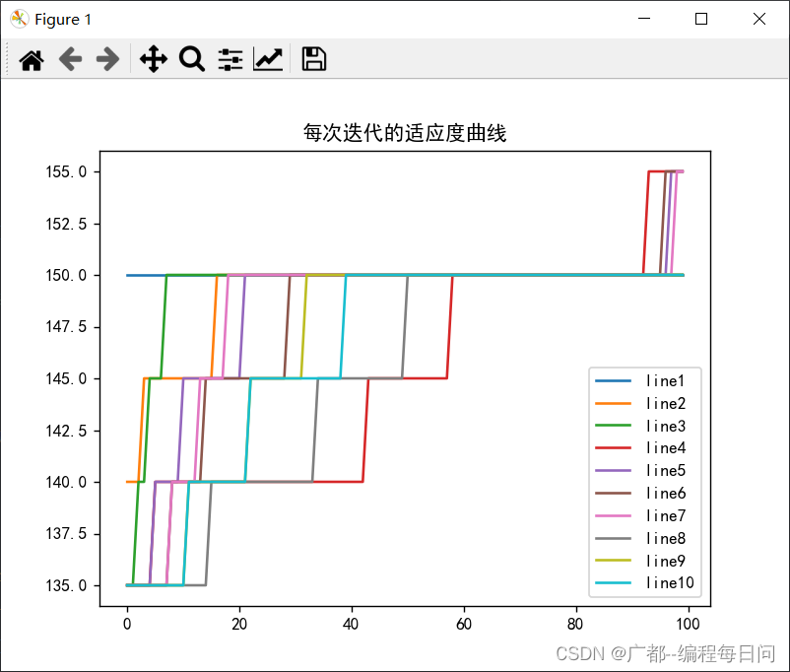Click the Forward navigation arrow icon

pyautogui.click(x=108, y=60)
